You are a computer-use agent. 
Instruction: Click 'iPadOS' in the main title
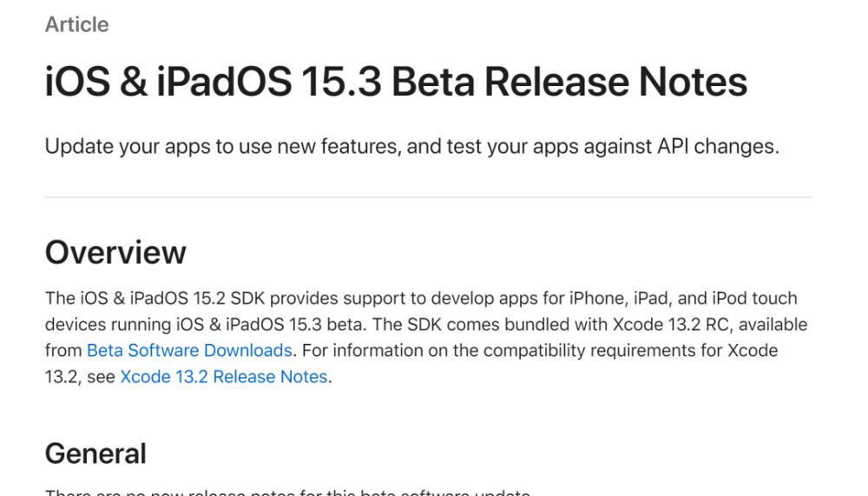click(x=224, y=82)
